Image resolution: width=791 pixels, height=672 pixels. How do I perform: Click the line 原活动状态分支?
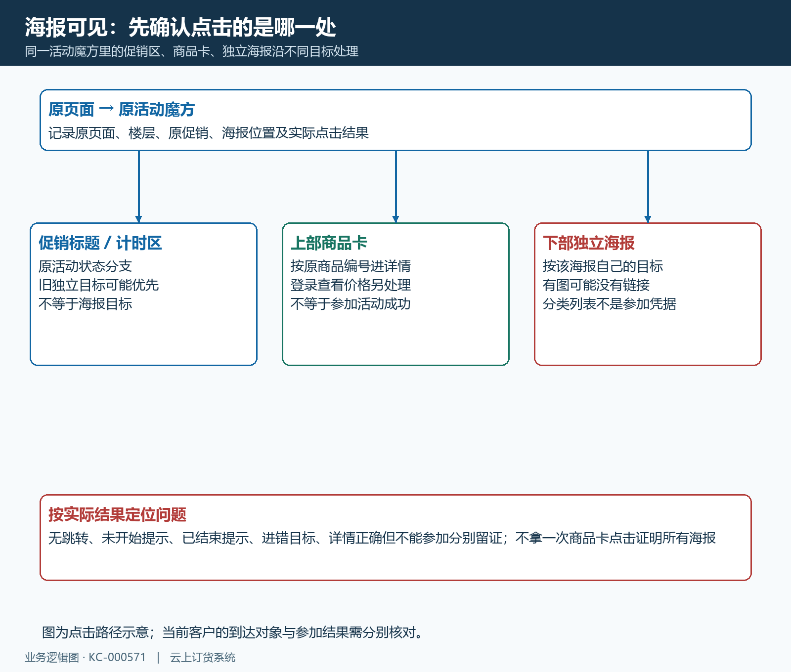tap(86, 266)
